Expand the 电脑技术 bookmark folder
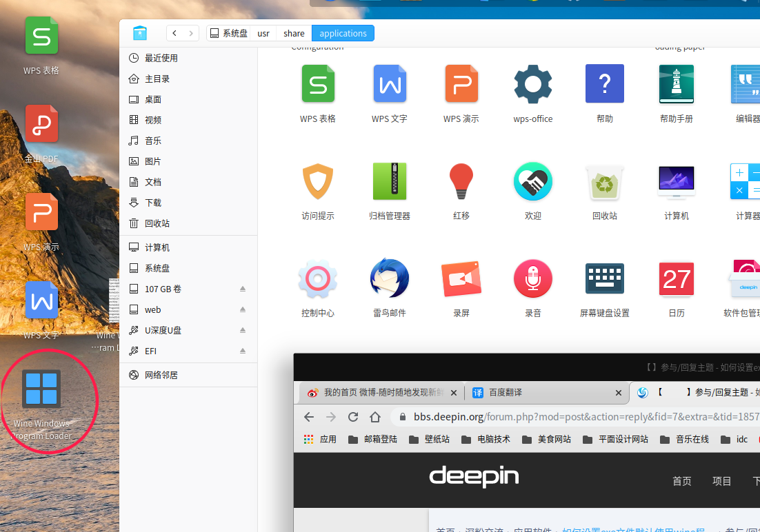 pos(486,439)
